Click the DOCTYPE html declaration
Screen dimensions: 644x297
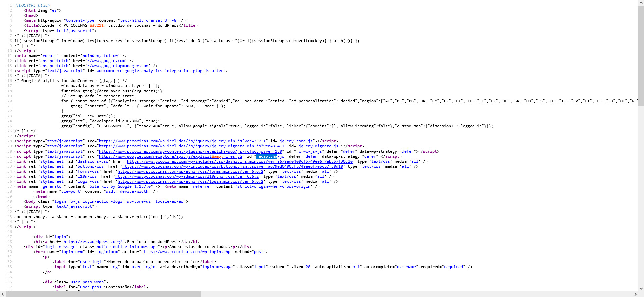point(32,5)
